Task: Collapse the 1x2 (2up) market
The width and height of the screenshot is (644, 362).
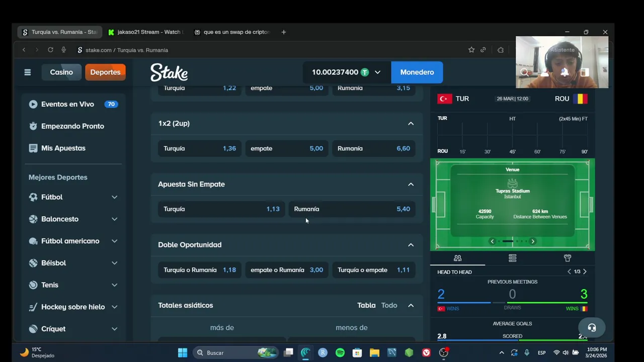Action: point(411,124)
